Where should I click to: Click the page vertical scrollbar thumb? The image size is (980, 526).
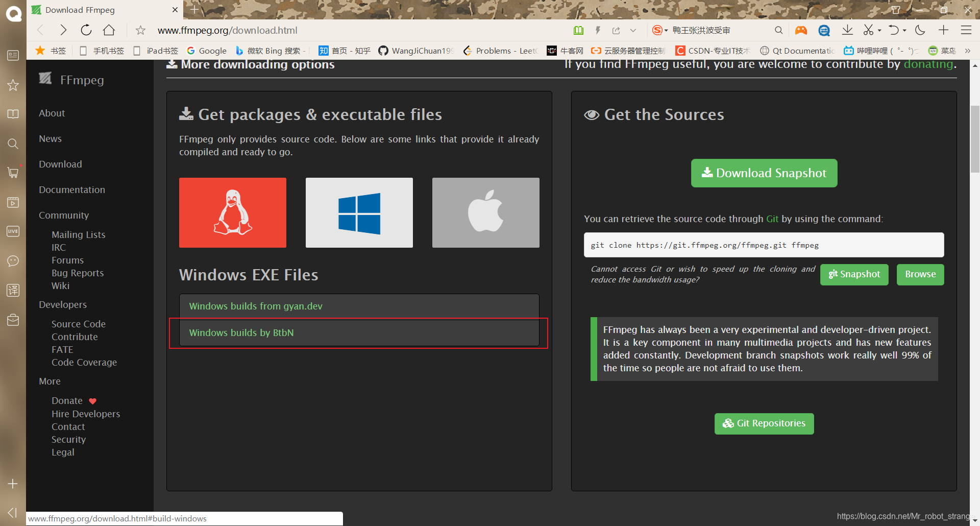975,139
